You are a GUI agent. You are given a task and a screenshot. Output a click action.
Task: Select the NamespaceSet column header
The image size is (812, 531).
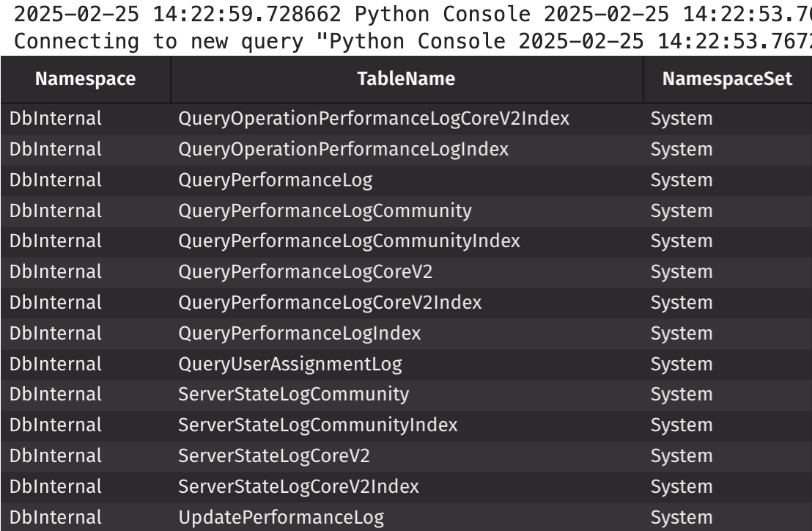tap(727, 80)
